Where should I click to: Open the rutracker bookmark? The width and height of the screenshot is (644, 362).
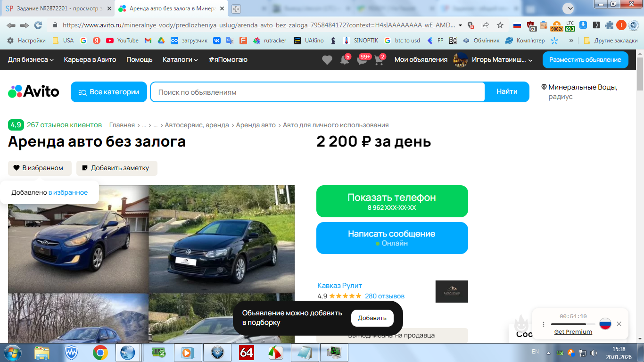coord(270,41)
